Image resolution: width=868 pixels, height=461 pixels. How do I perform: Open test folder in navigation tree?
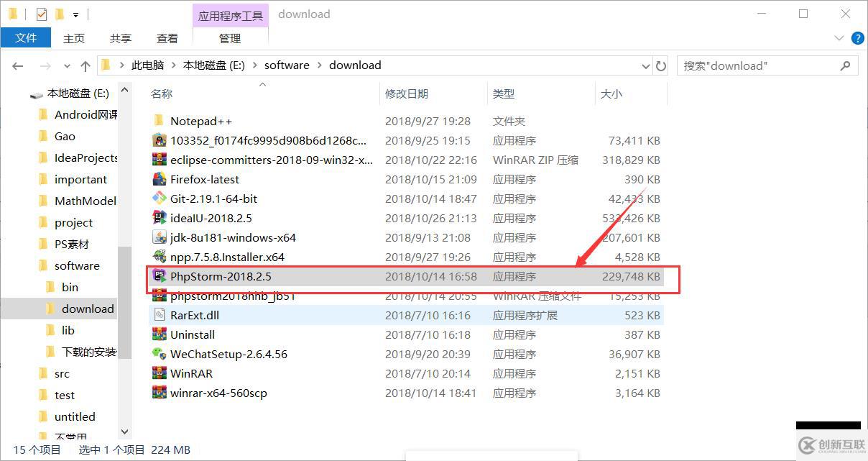[x=65, y=396]
